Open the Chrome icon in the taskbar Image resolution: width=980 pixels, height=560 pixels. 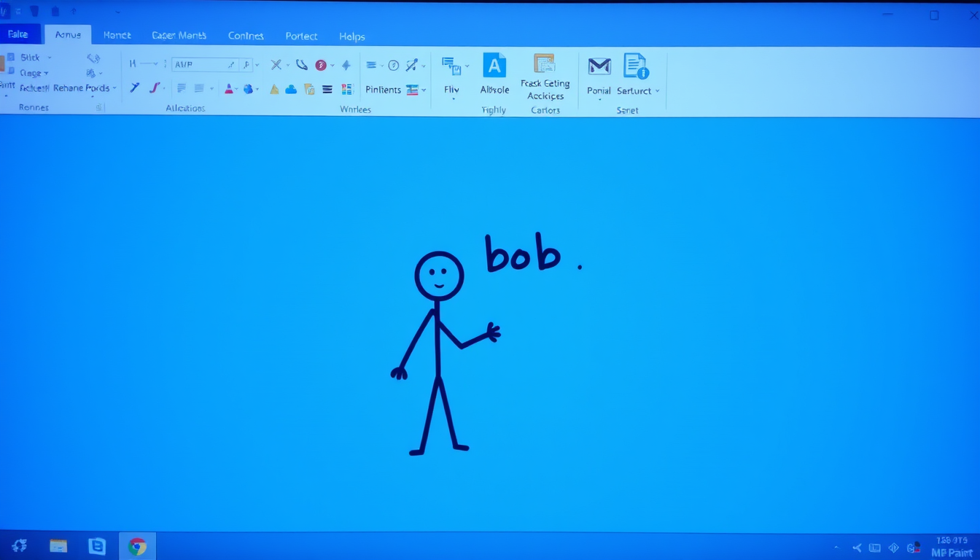137,546
